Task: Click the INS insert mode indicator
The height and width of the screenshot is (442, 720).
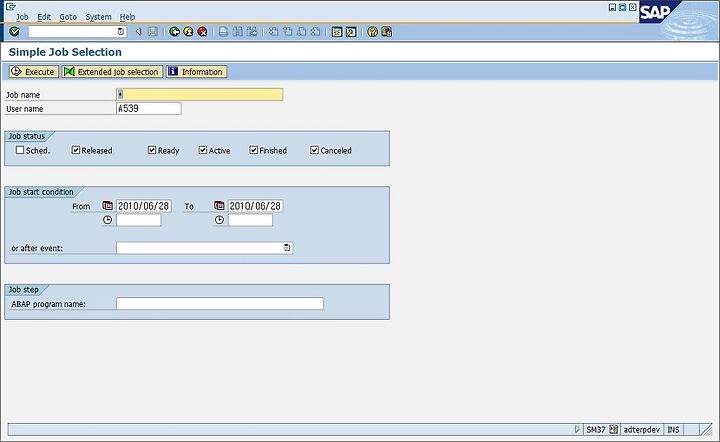Action: (673, 430)
